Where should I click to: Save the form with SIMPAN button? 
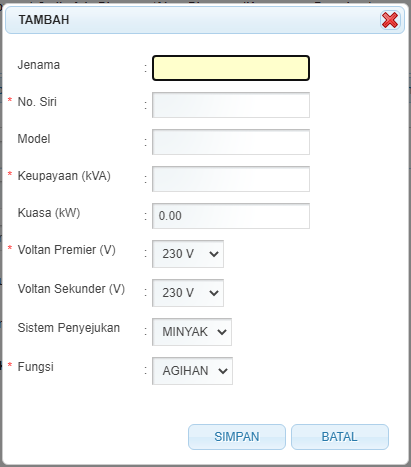(237, 437)
